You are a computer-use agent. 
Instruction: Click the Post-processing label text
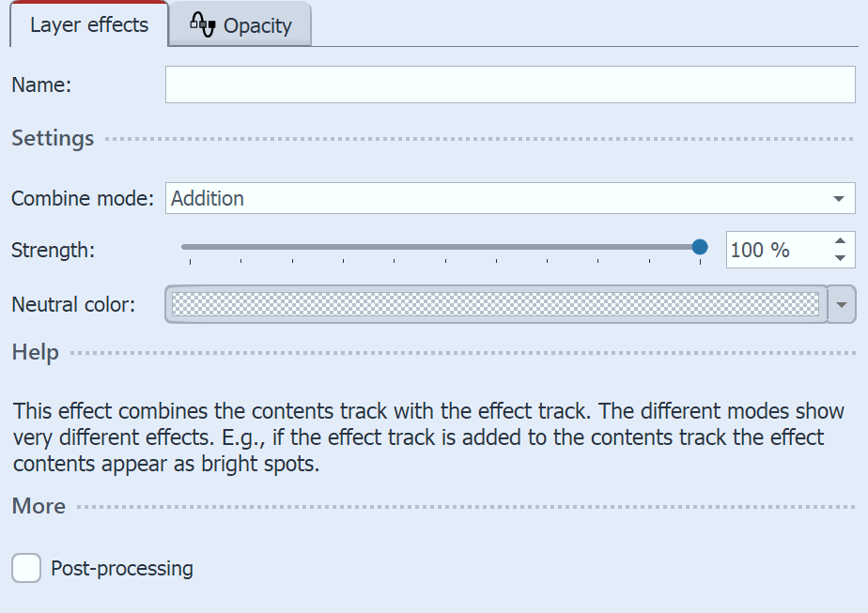point(122,568)
